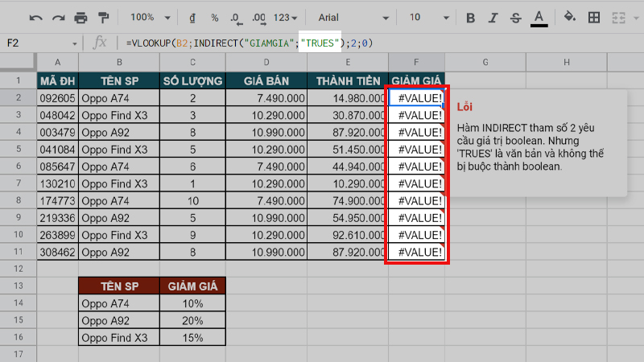Select the Paint format tool
644x362 pixels.
point(104,18)
